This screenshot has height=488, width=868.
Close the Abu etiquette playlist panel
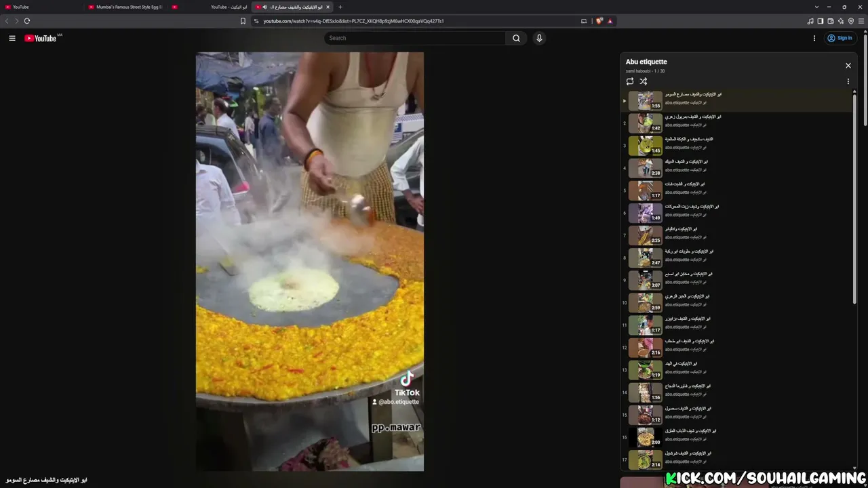click(x=848, y=66)
